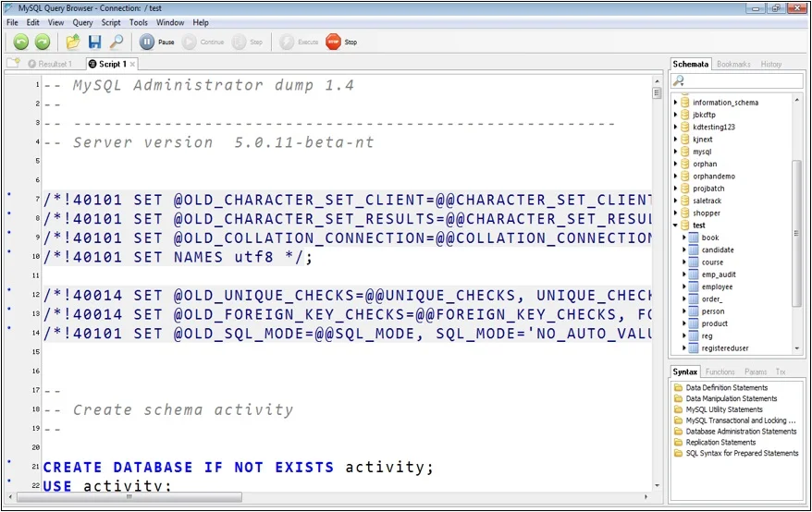Stop script with the red Stop button
The image size is (812, 512).
point(342,42)
